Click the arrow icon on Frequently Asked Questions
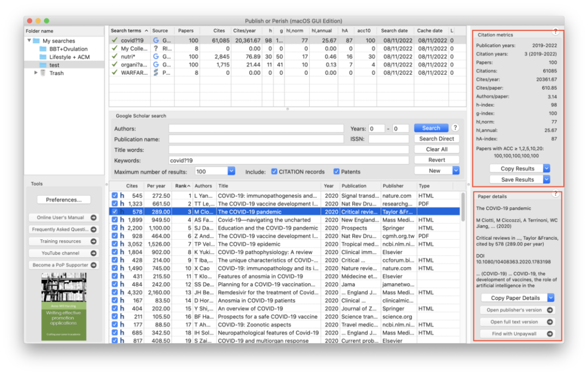Screen dimensions: 588x375 click(94, 229)
